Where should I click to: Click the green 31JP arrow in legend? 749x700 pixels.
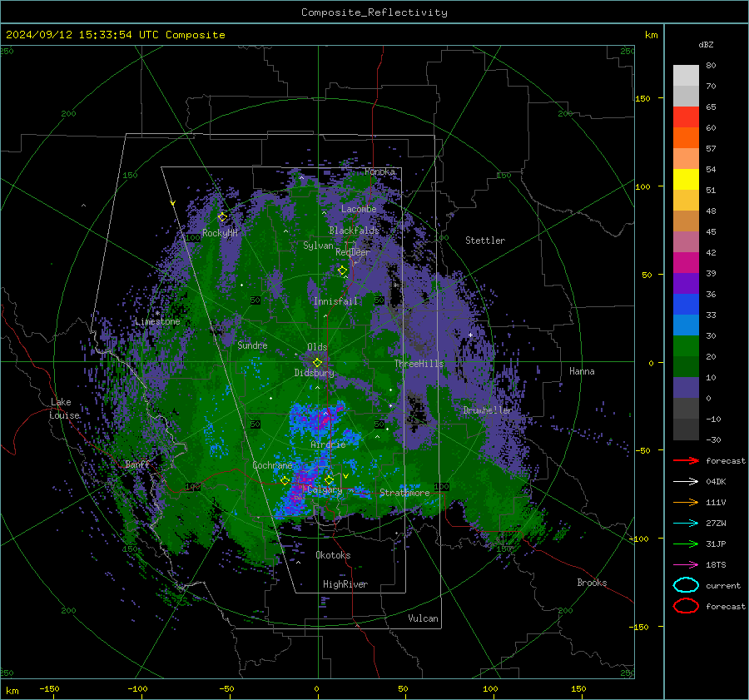coord(686,544)
